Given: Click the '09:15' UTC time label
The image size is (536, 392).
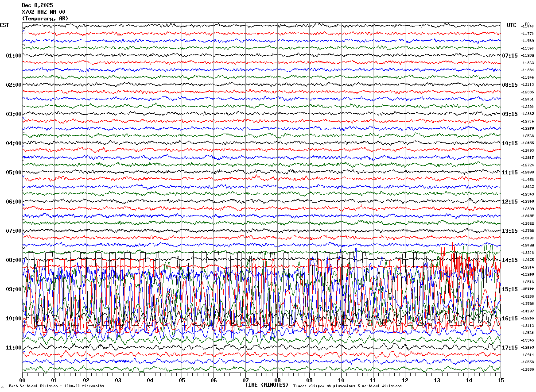Looking at the screenshot, I should point(510,114).
